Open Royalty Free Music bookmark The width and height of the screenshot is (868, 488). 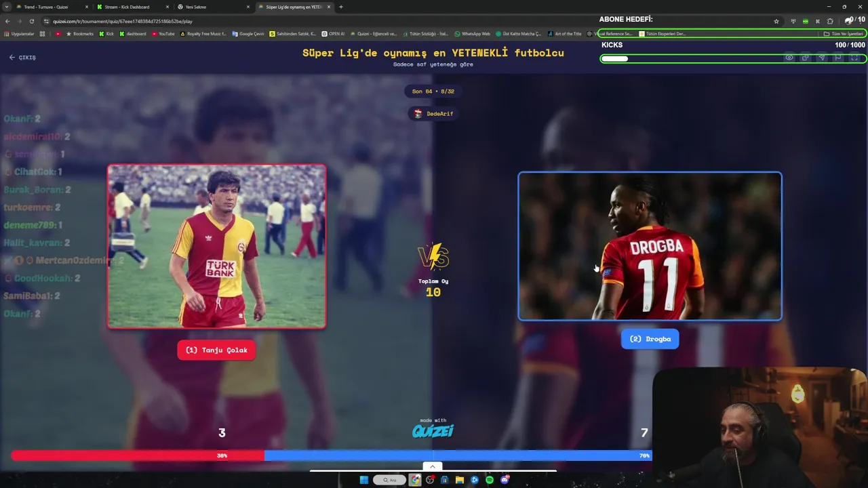(x=203, y=33)
